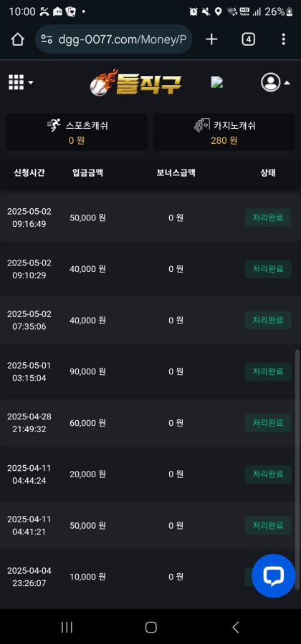Screen dimensions: 301x644
Task: Click the broken image icon in header
Action: (216, 82)
